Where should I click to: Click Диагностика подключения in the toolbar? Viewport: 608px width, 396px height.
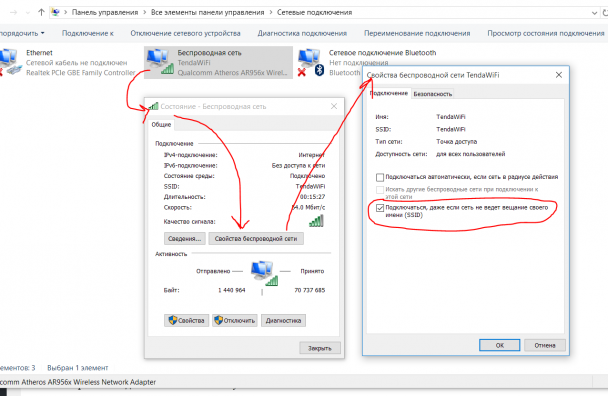point(302,33)
